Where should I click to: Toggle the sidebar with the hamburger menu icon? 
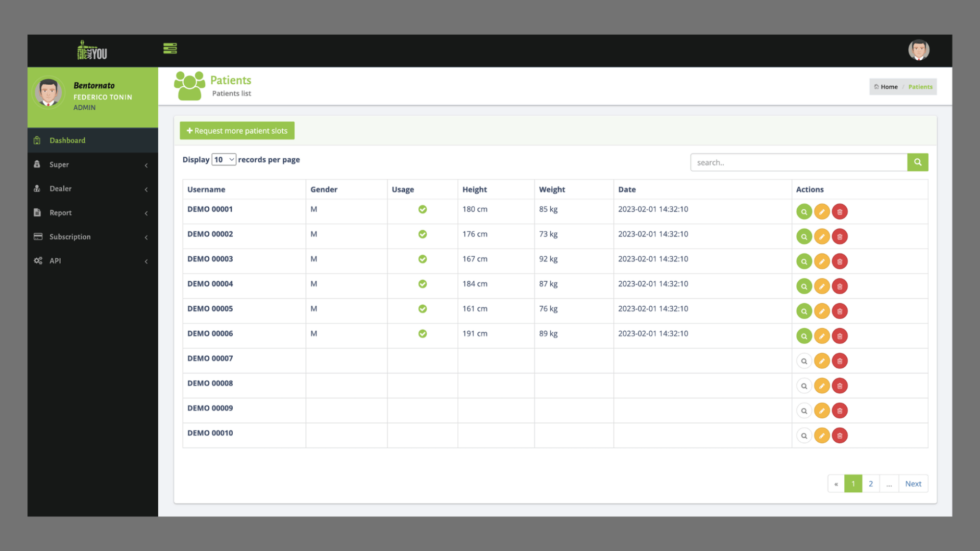pos(170,48)
